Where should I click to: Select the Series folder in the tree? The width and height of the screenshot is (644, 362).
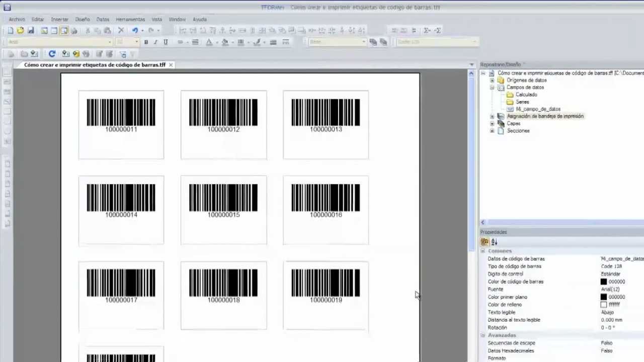pos(522,102)
